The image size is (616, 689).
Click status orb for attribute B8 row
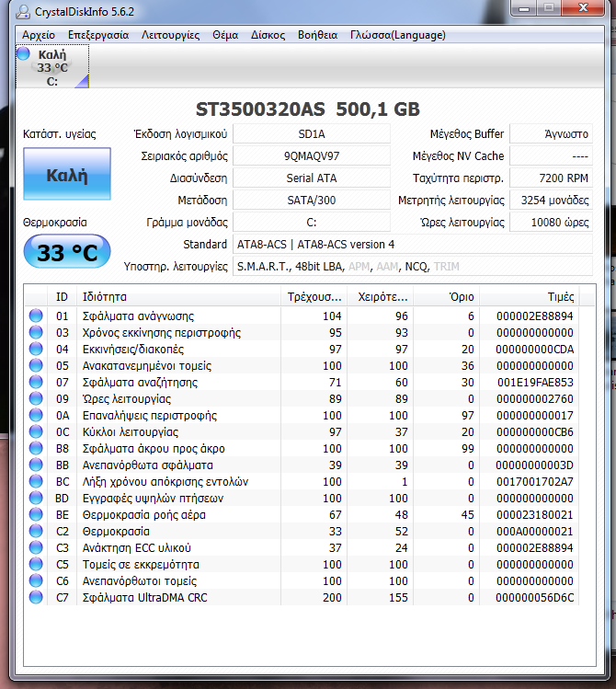36,448
